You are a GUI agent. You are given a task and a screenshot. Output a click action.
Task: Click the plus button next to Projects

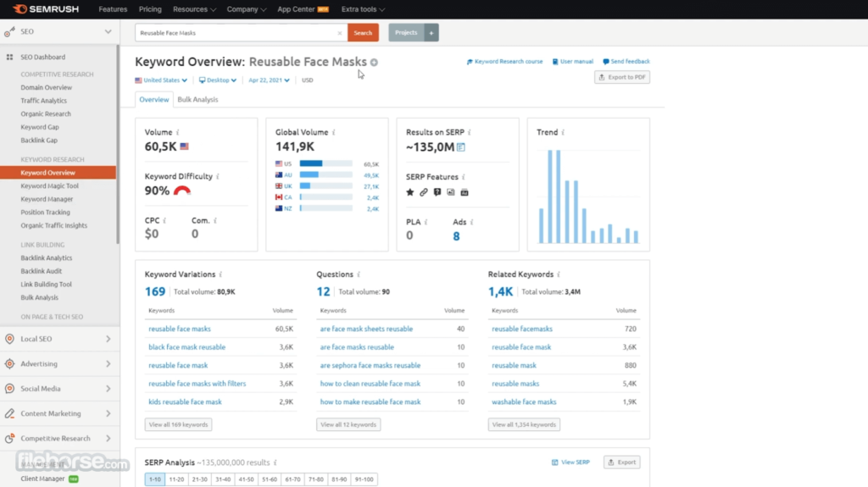(431, 33)
